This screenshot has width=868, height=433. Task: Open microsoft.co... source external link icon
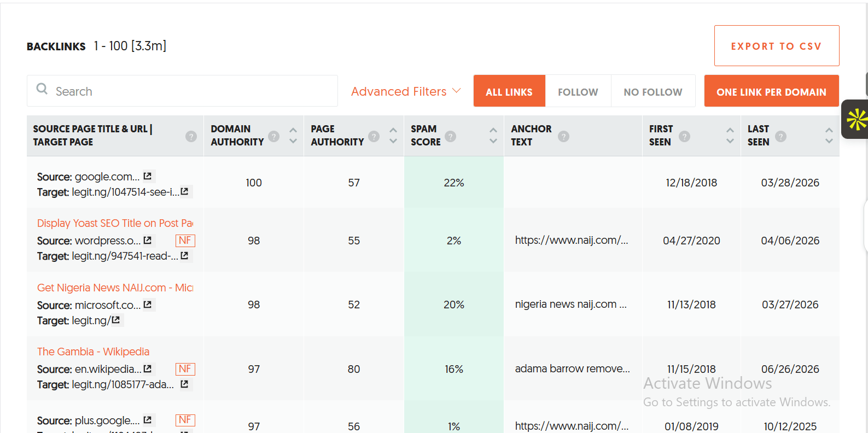pyautogui.click(x=148, y=304)
